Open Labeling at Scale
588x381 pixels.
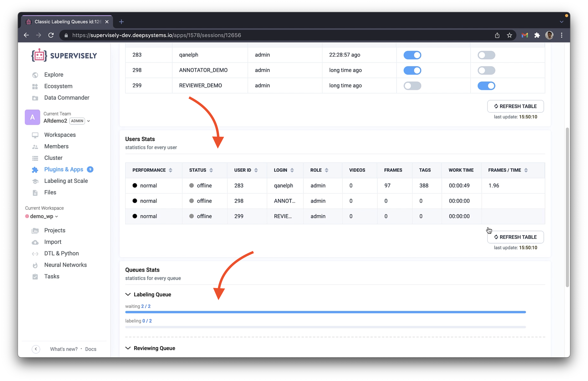point(66,181)
